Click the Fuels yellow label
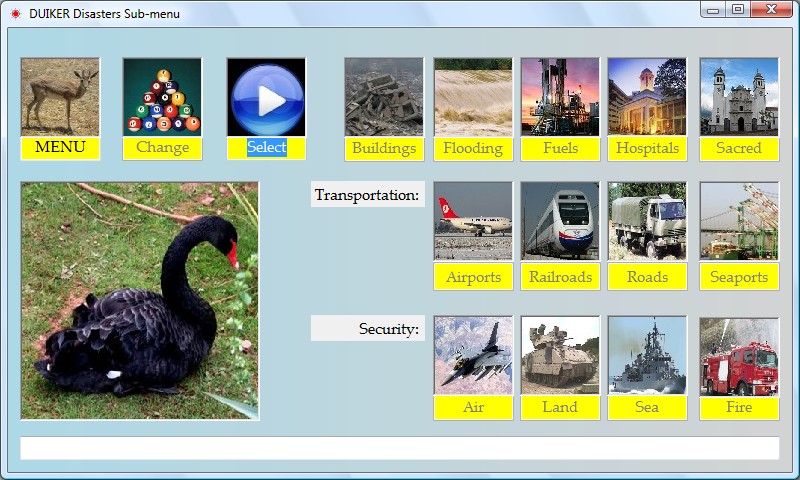Viewport: 800px width, 480px height. click(560, 149)
